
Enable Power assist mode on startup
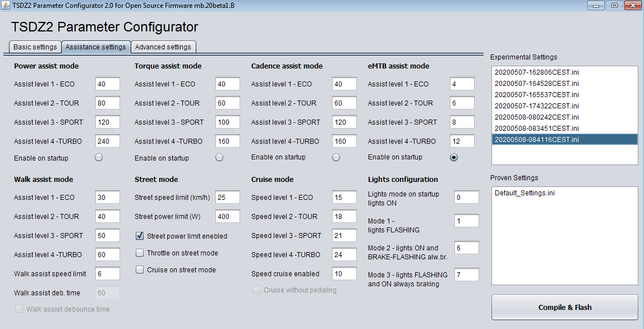point(99,157)
